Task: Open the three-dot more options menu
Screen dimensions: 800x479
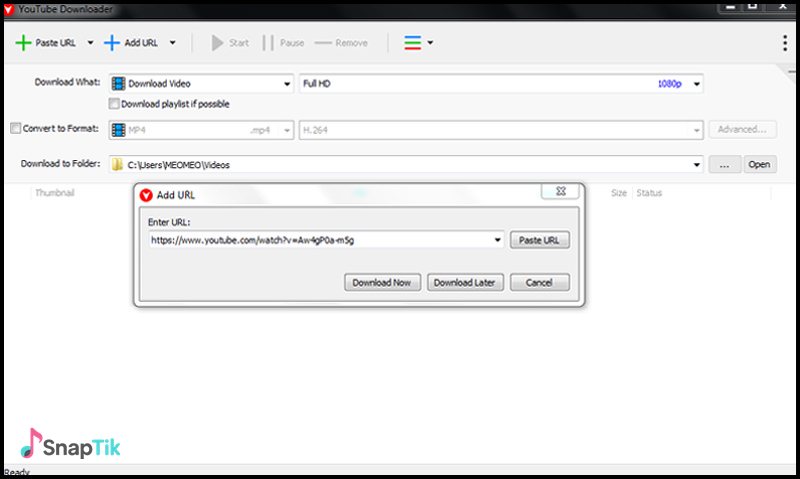Action: [x=784, y=43]
